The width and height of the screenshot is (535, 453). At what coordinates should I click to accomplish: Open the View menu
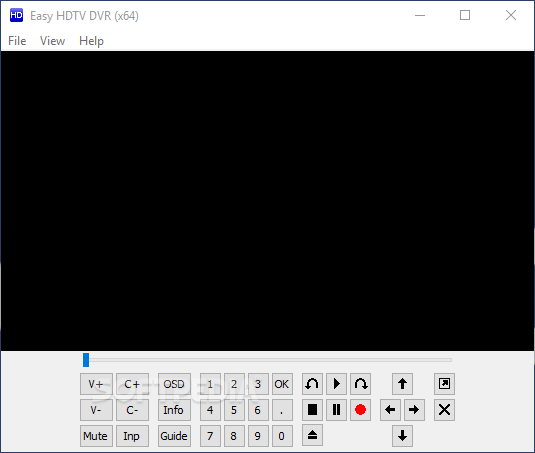coord(52,41)
